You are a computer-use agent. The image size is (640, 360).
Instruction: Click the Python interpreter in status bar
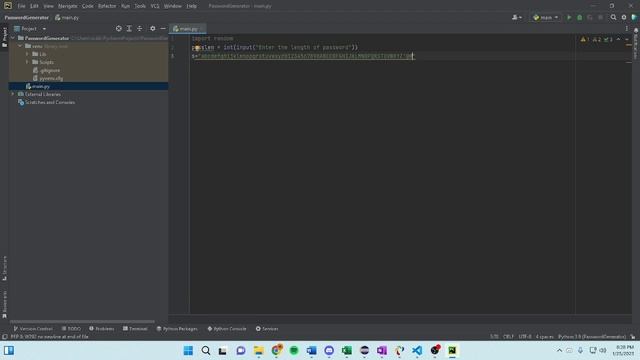pos(592,337)
